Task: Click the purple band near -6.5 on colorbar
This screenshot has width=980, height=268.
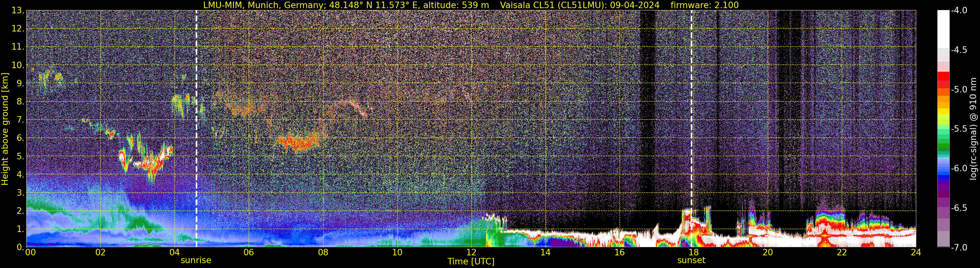Action: (944, 203)
